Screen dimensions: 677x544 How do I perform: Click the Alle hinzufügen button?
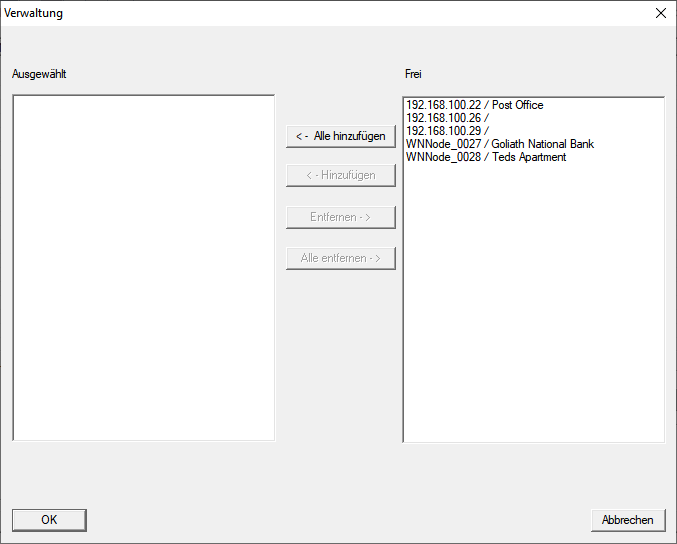point(340,136)
